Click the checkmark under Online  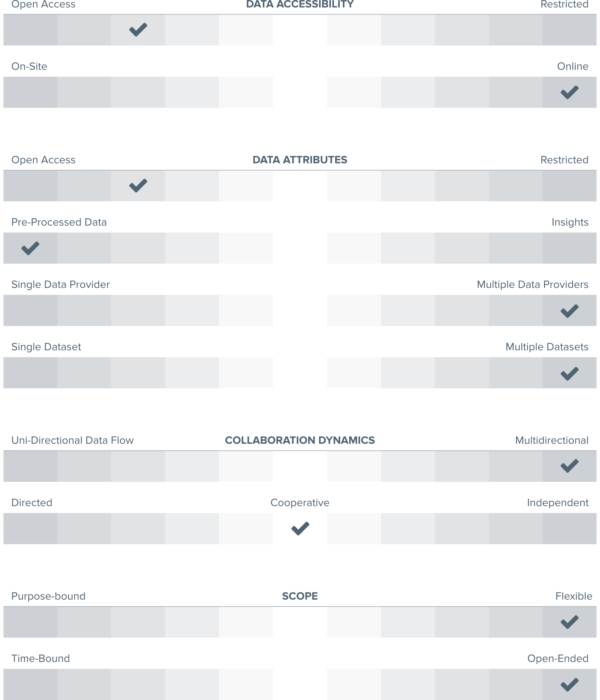(569, 92)
